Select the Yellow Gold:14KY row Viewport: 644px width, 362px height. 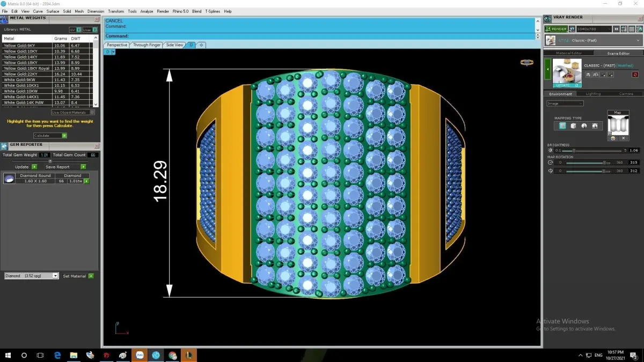coord(47,57)
